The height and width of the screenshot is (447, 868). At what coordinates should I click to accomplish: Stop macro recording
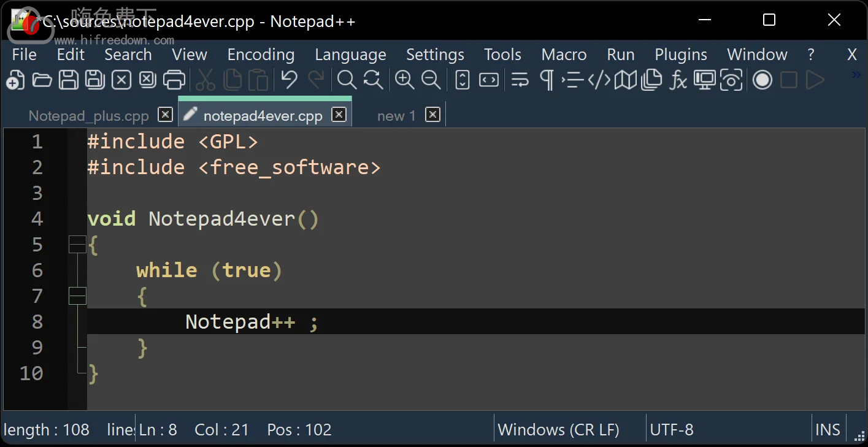(789, 80)
